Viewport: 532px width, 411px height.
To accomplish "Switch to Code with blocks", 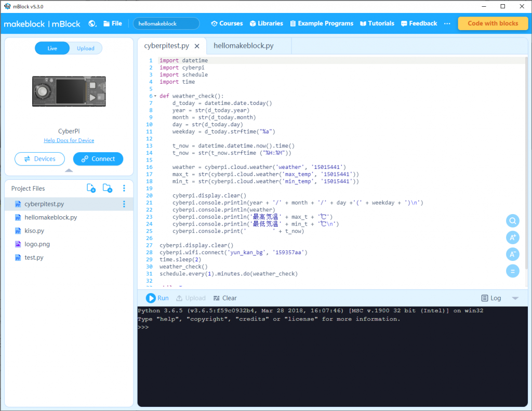I will 493,23.
